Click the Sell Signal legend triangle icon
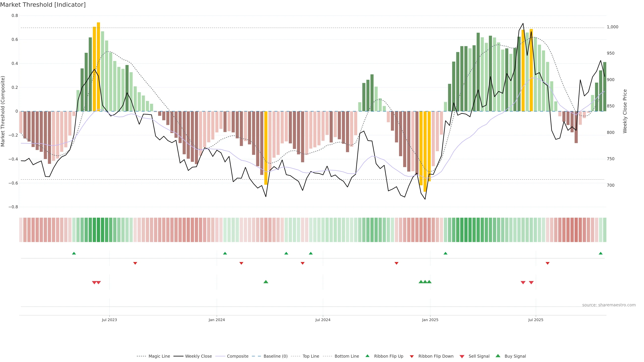The height and width of the screenshot is (362, 644). tap(462, 356)
